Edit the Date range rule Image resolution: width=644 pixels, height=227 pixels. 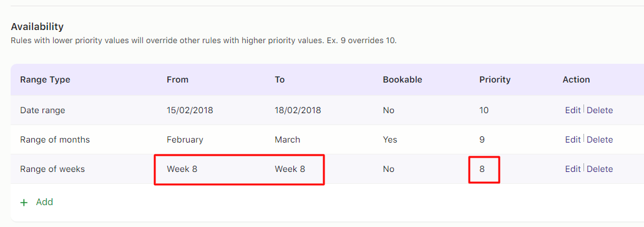573,110
